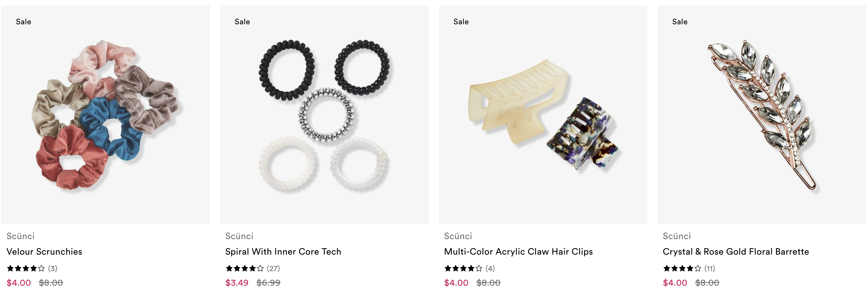This screenshot has width=868, height=297.
Task: Open the floral barrette product image
Action: 761,115
